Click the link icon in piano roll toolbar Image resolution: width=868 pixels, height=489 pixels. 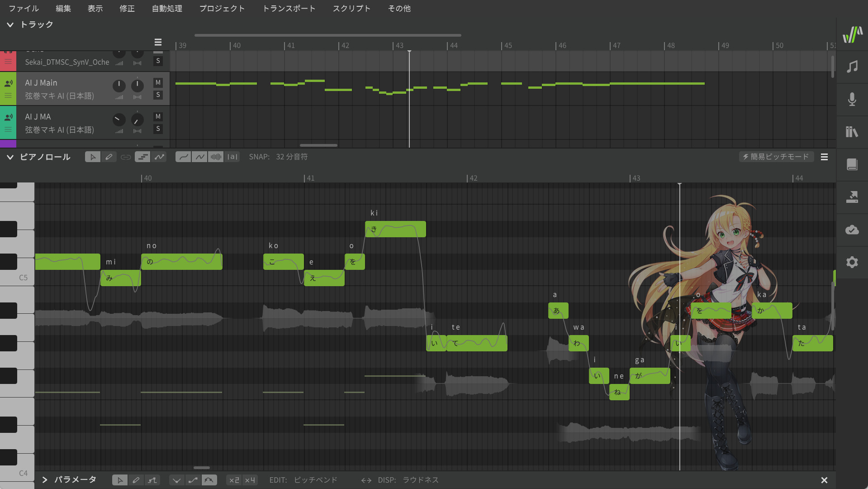[x=126, y=157]
